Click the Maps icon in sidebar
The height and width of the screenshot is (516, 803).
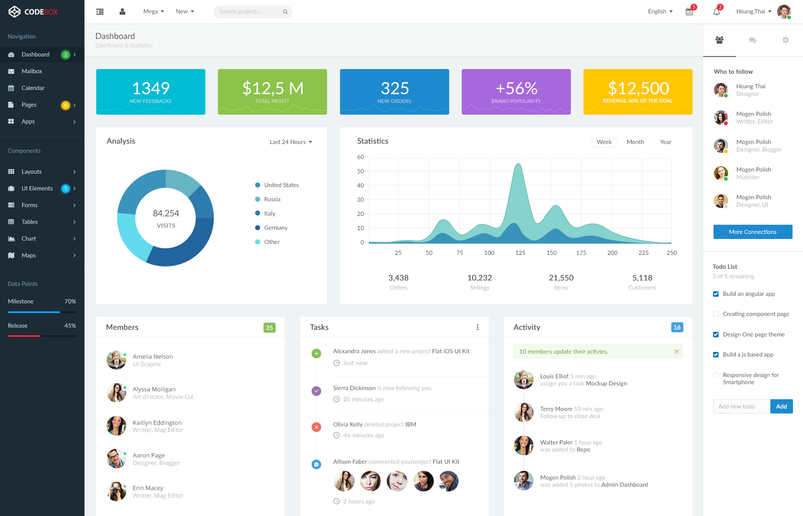[11, 255]
